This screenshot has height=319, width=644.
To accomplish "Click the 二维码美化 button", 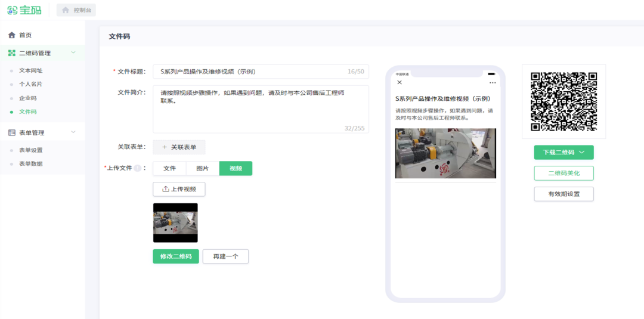I will pos(563,174).
